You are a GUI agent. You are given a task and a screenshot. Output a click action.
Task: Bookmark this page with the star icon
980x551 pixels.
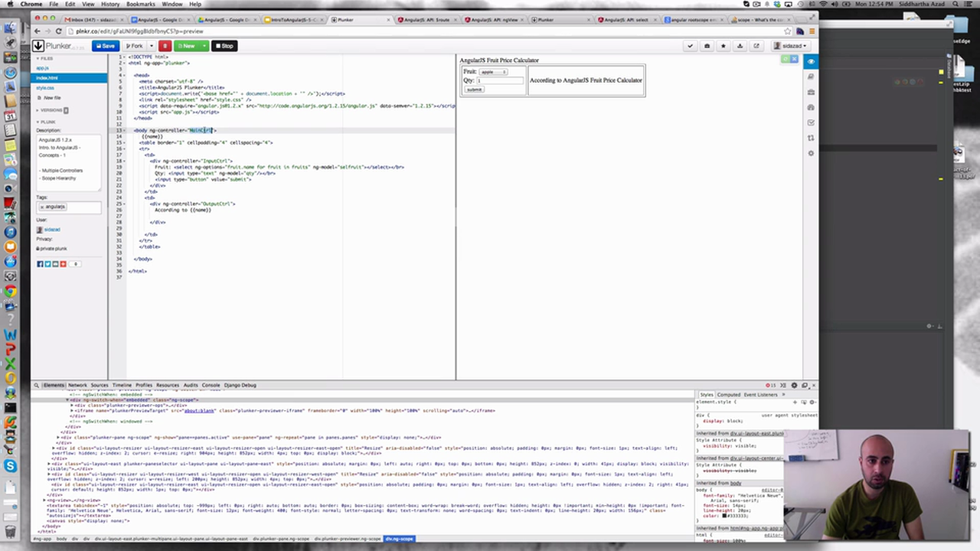787,31
